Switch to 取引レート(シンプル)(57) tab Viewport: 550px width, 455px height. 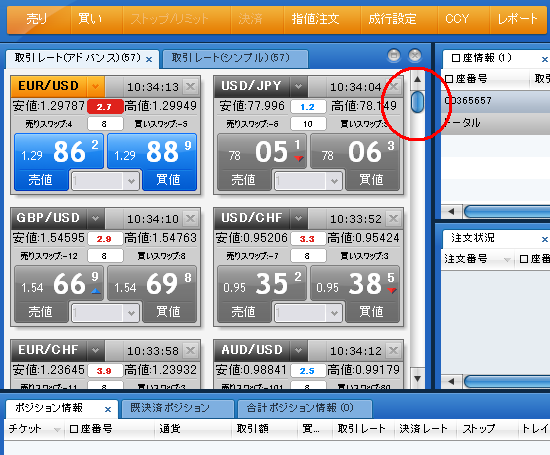[236, 58]
